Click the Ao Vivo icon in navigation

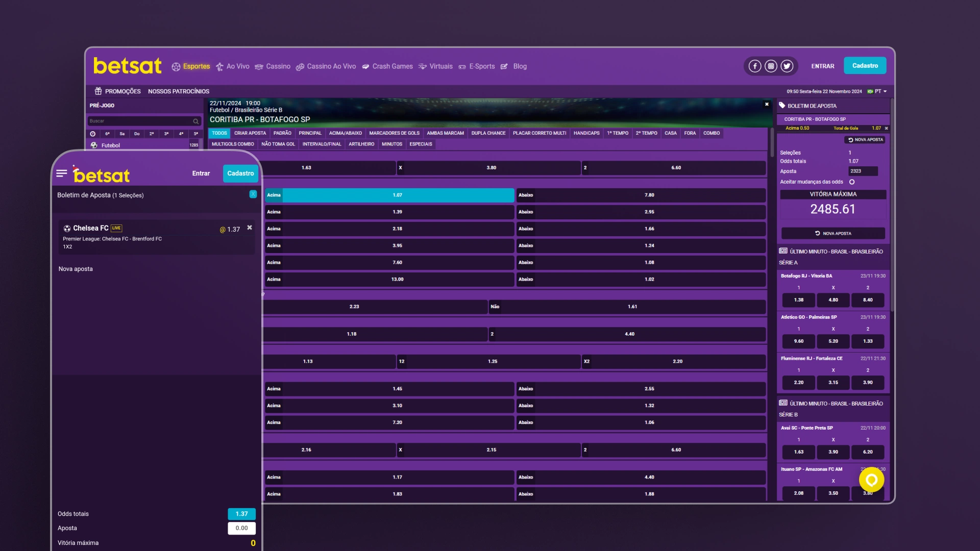pos(219,67)
